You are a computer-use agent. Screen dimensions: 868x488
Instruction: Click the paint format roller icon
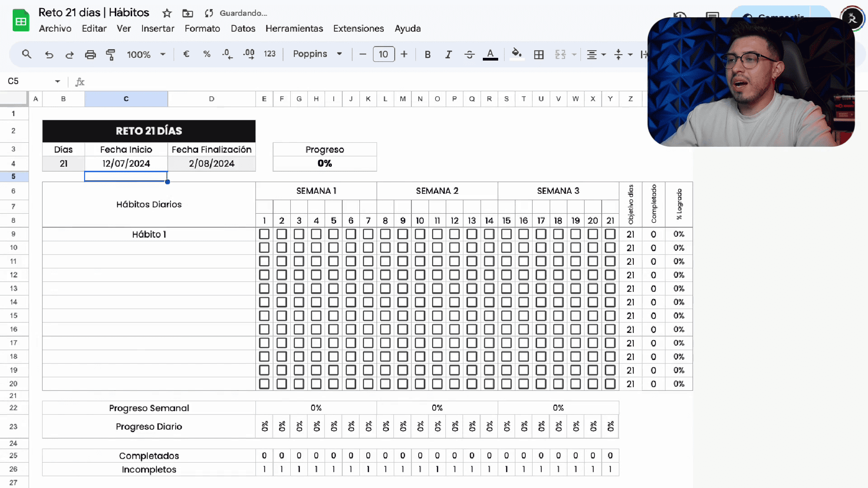coord(110,55)
